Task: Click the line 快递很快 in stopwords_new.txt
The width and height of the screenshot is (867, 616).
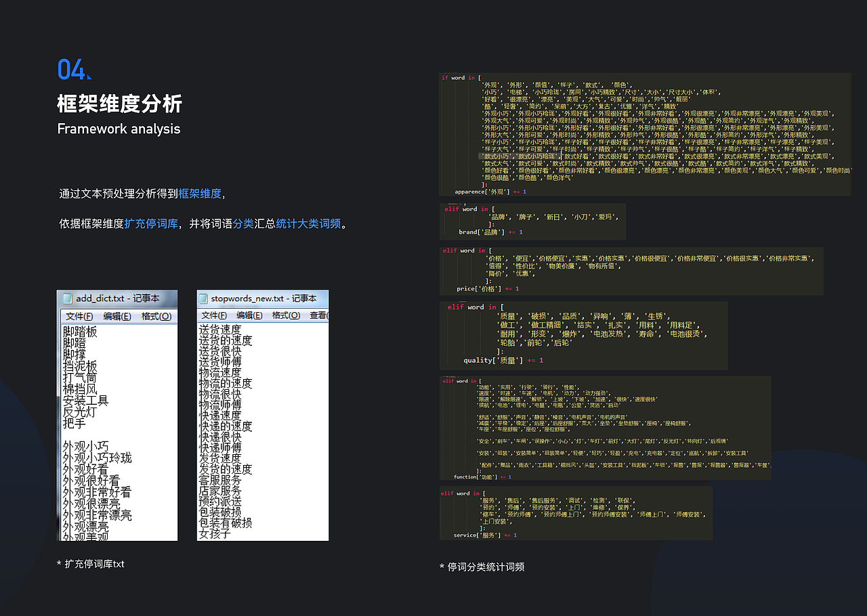Action: pos(219,437)
